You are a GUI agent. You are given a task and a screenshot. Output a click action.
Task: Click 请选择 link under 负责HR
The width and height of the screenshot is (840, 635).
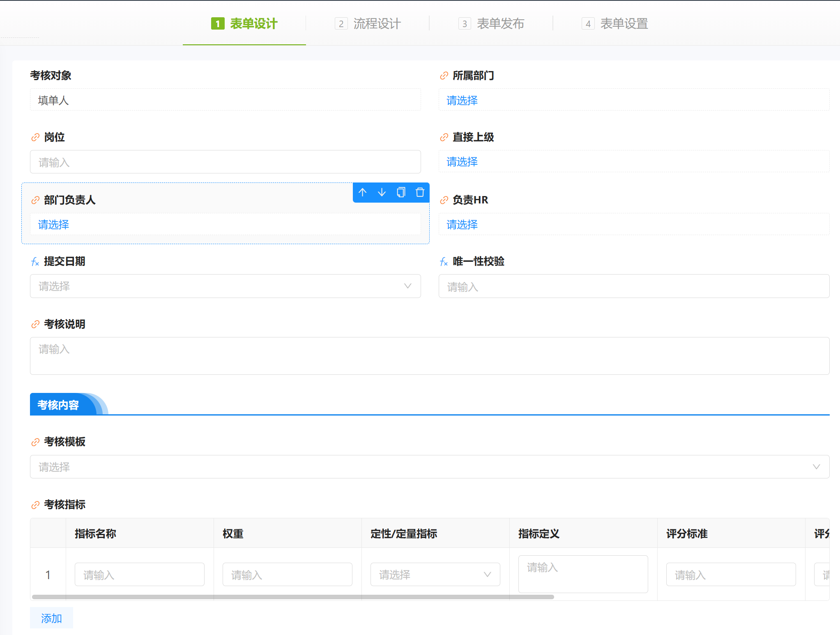point(462,225)
